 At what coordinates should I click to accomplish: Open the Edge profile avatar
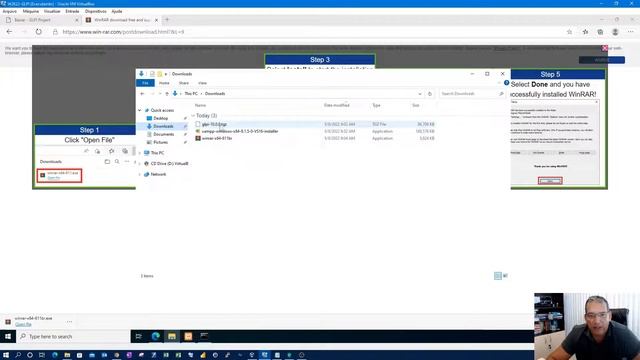tap(615, 32)
